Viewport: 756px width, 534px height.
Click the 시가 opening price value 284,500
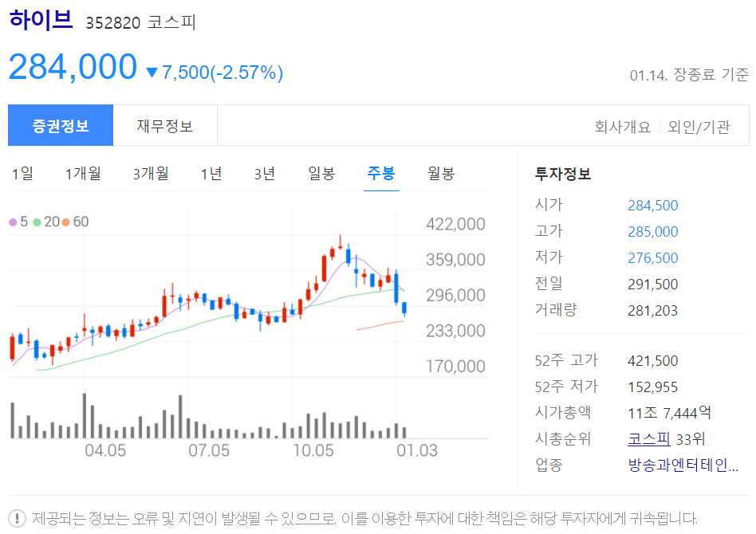click(654, 205)
